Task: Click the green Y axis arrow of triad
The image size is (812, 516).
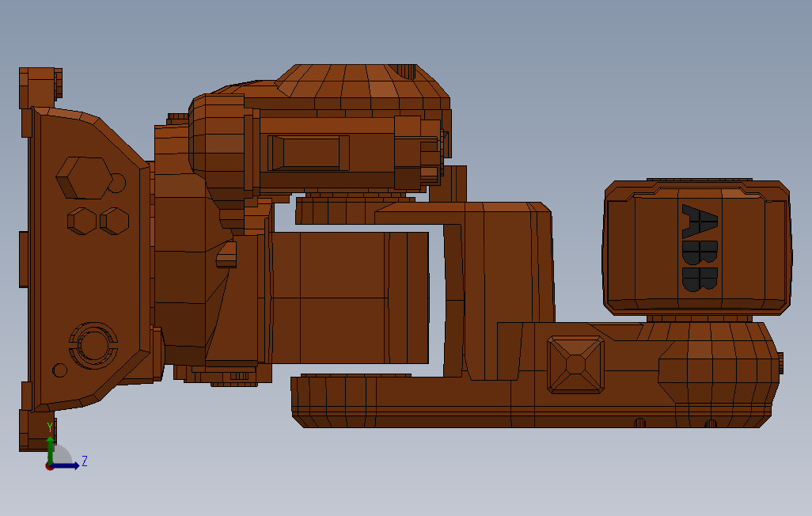Action: click(x=50, y=450)
